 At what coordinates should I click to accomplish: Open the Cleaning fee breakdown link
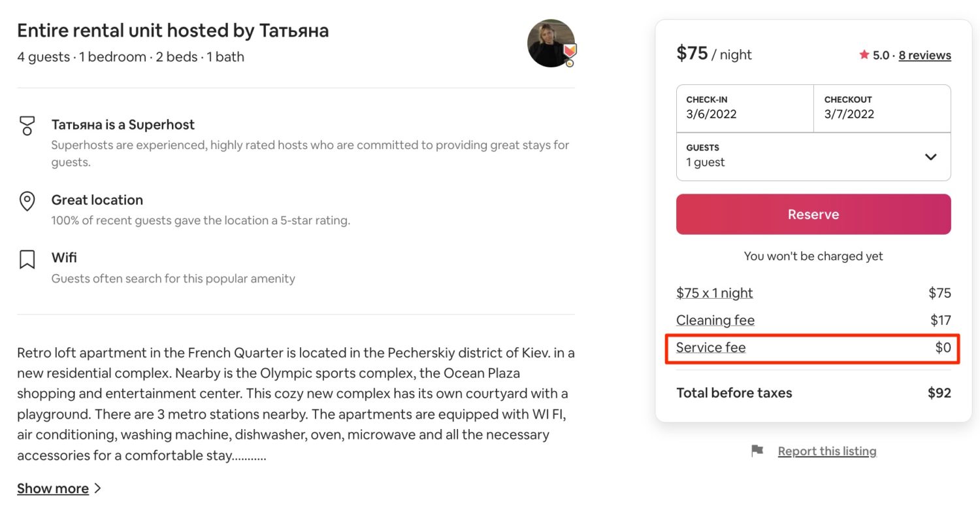pyautogui.click(x=715, y=320)
